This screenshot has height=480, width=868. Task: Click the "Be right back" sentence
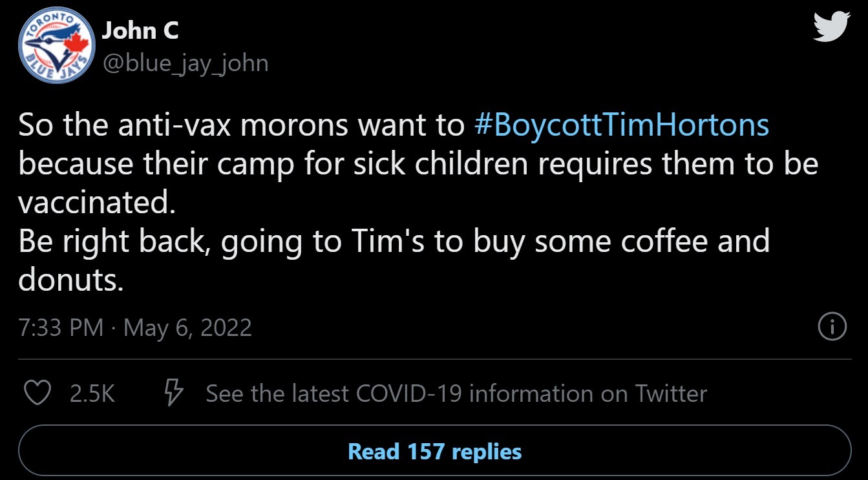[394, 241]
